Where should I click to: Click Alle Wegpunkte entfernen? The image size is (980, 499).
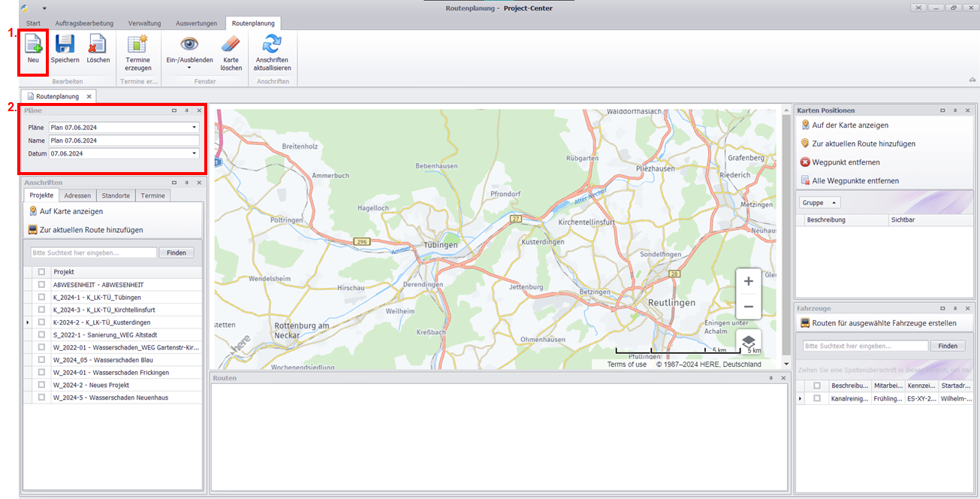855,181
